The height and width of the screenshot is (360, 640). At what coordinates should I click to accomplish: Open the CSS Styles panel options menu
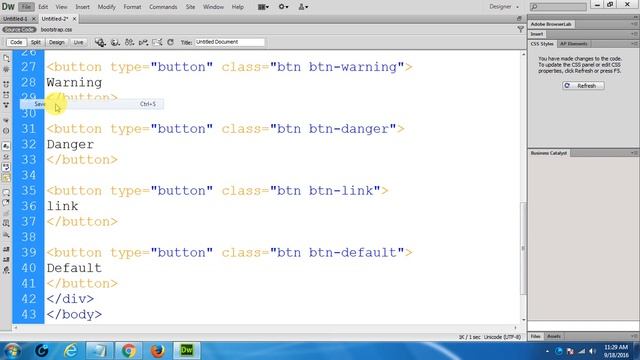[634, 44]
